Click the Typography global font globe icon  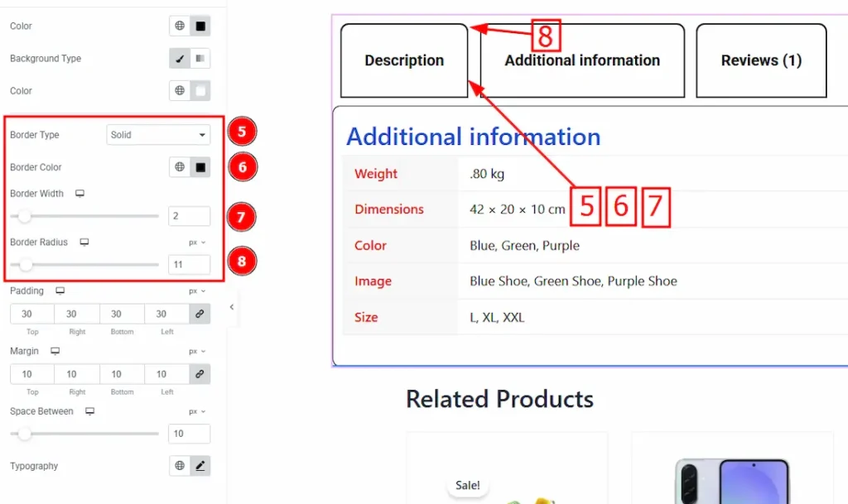[x=180, y=466]
